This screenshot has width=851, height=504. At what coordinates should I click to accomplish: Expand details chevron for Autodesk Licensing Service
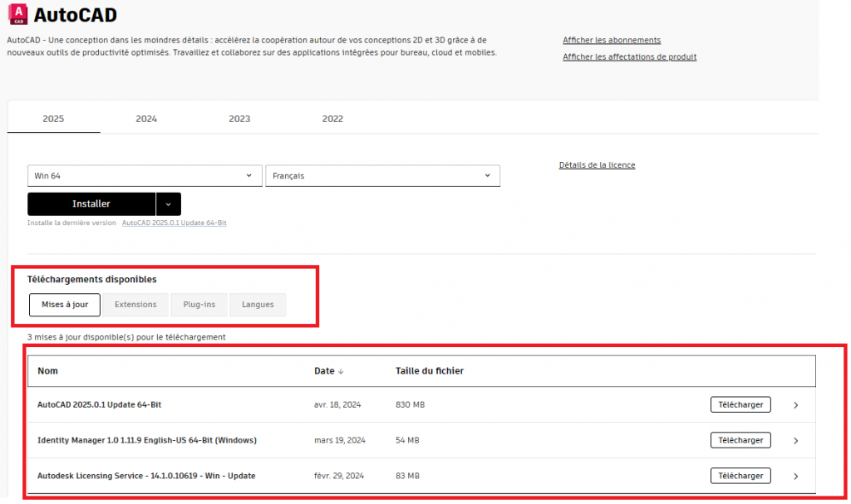click(x=795, y=477)
